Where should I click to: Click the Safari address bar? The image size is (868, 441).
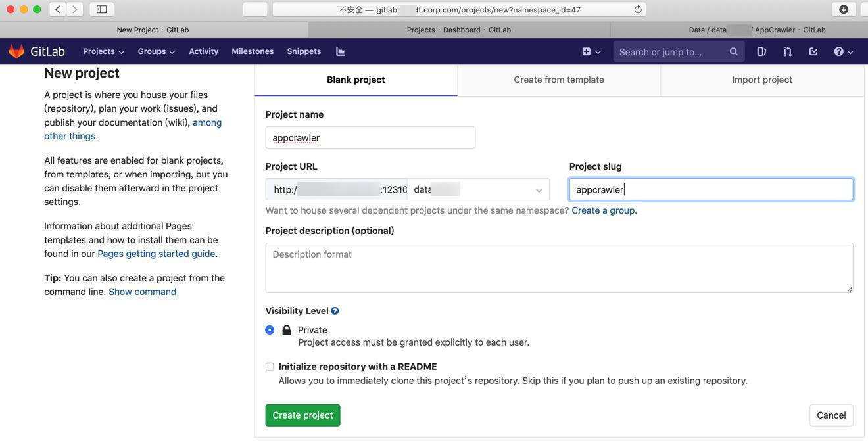[x=459, y=9]
